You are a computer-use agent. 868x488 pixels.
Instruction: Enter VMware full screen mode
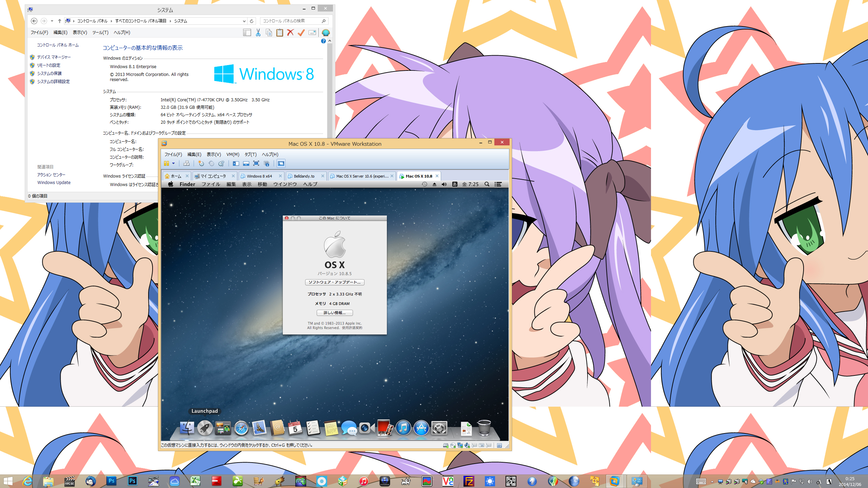tap(256, 163)
